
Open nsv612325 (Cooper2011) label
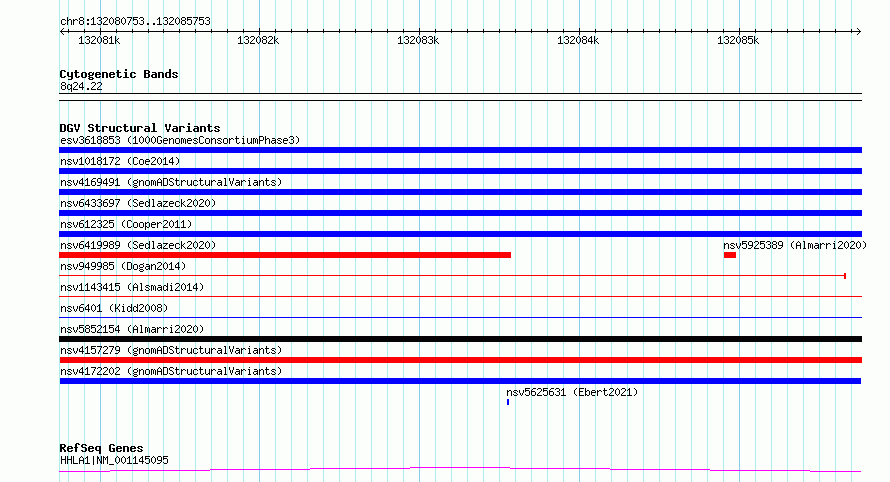[126, 224]
